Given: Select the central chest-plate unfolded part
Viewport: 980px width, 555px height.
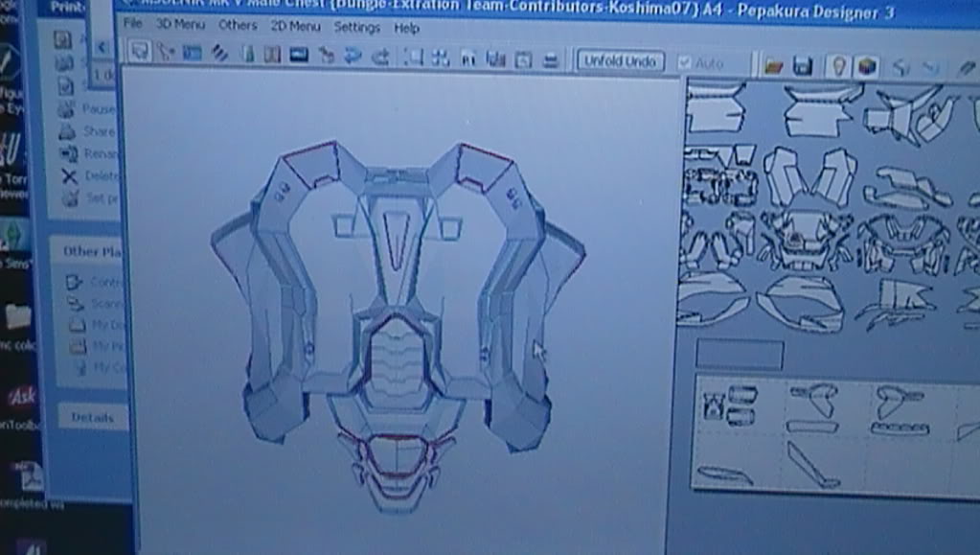Looking at the screenshot, I should coord(805,240).
